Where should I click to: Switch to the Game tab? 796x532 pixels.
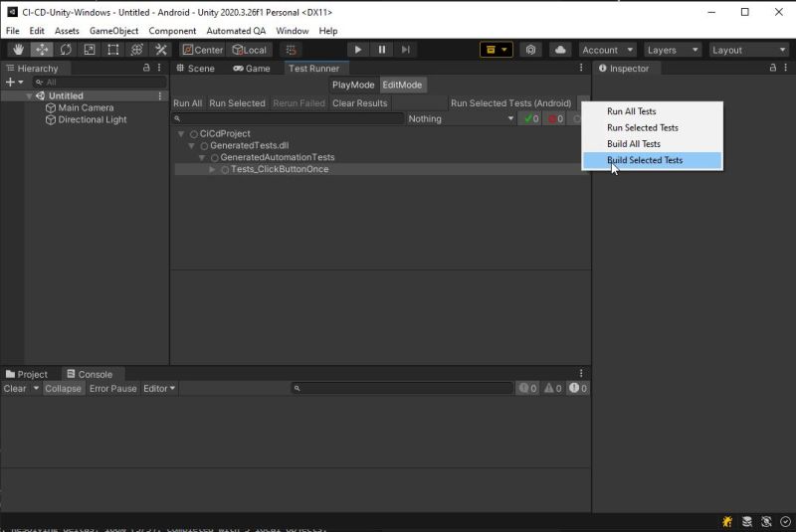[x=252, y=68]
